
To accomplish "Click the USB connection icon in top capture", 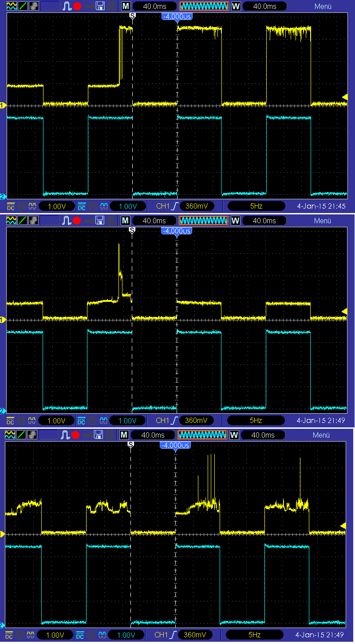I will (x=89, y=6).
